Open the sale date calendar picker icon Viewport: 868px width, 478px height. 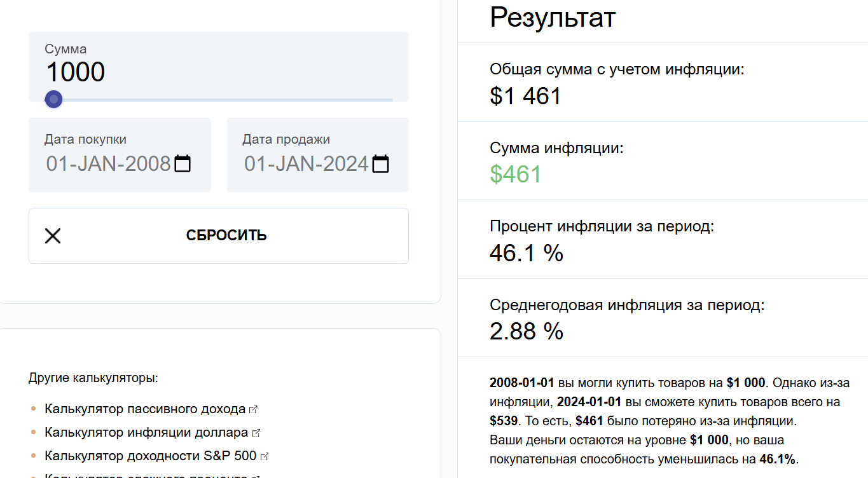380,164
